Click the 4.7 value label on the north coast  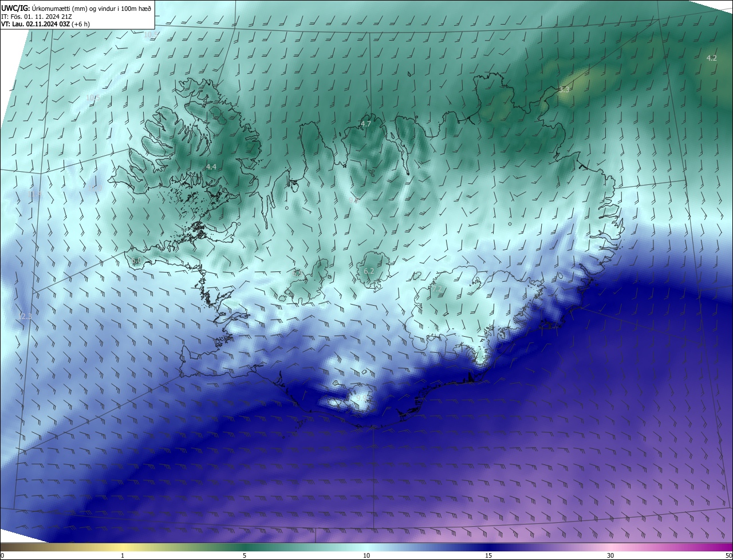point(366,124)
